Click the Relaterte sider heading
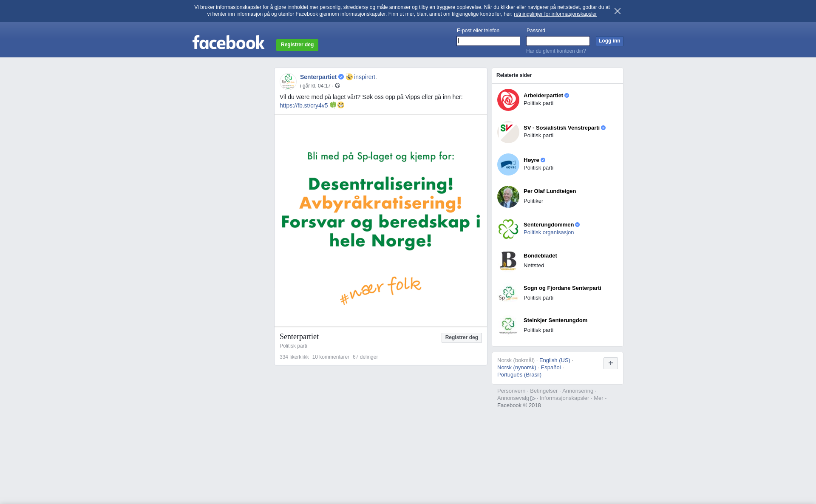816x504 pixels. click(x=514, y=75)
